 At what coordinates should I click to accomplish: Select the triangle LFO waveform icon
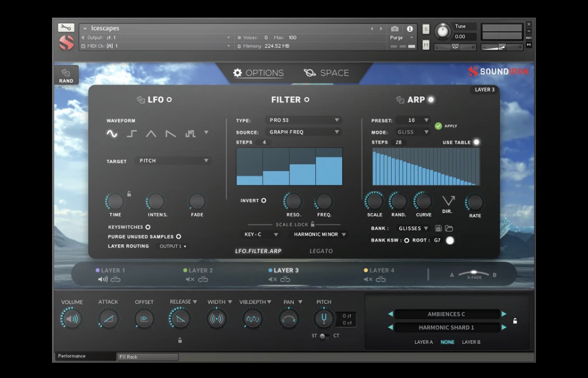coord(151,134)
